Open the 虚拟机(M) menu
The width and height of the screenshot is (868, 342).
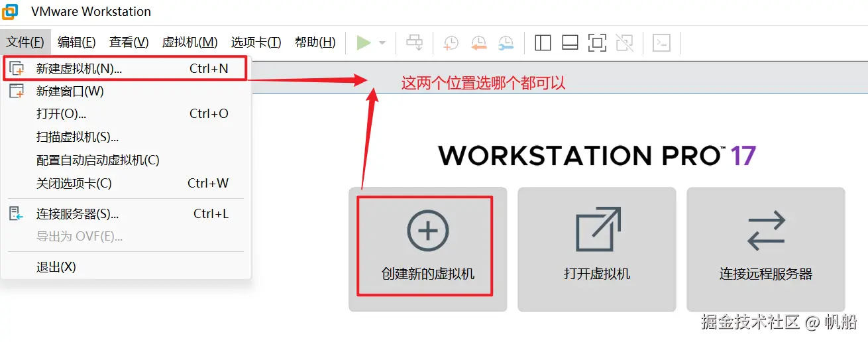[x=190, y=42]
